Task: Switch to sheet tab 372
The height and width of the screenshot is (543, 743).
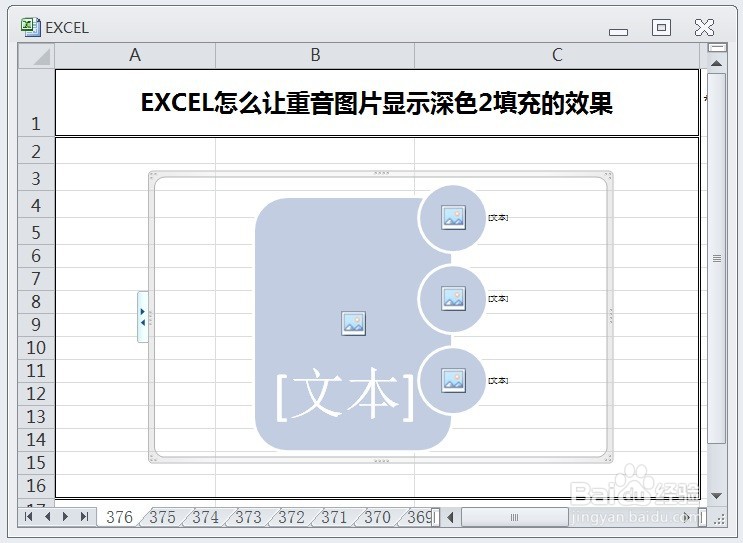Action: 291,517
